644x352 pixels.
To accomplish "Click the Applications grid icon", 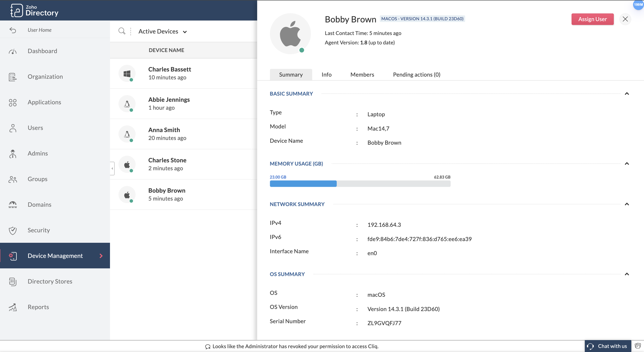I will (x=12, y=102).
